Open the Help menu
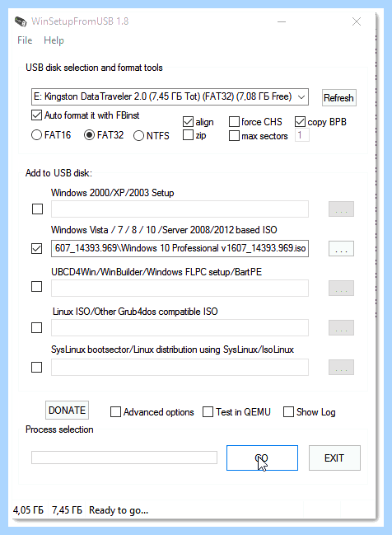This screenshot has height=535, width=392. coord(54,40)
